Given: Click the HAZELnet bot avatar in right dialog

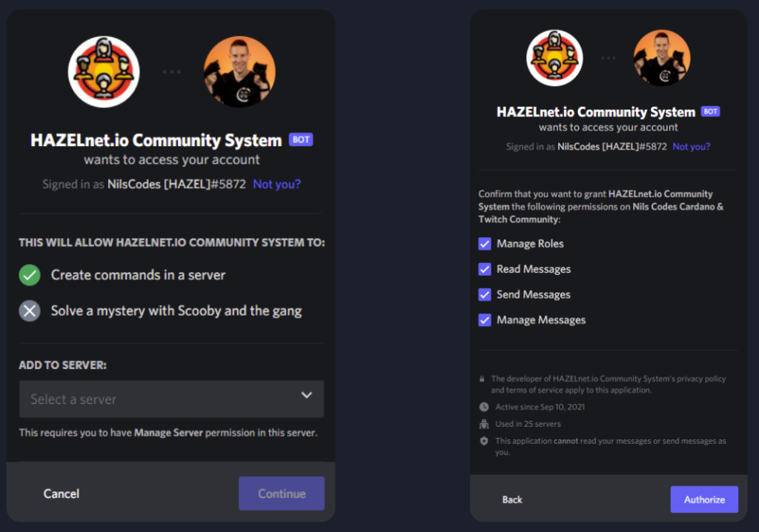Looking at the screenshot, I should coord(554,58).
